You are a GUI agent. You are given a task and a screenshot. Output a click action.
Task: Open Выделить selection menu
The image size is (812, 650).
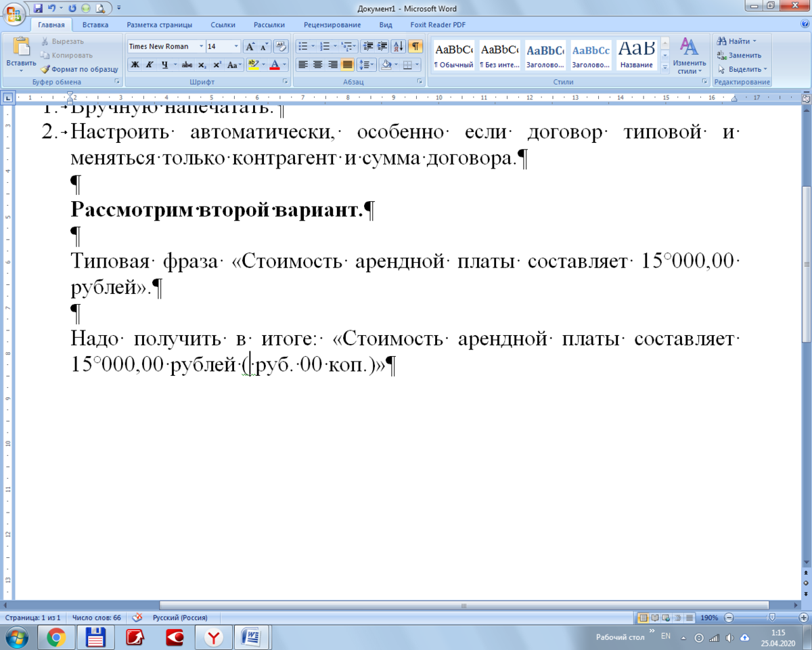pos(742,69)
